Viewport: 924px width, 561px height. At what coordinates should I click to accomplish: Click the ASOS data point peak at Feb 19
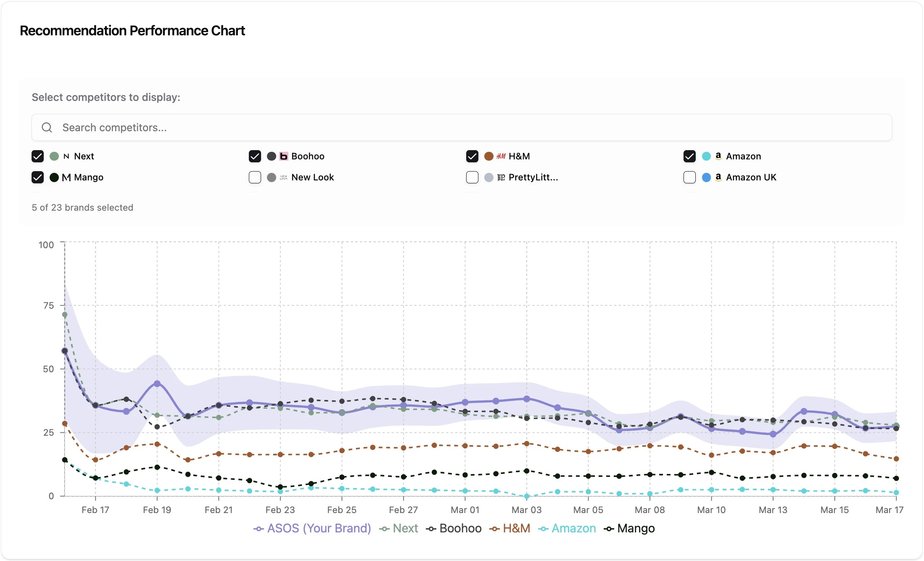(x=157, y=384)
